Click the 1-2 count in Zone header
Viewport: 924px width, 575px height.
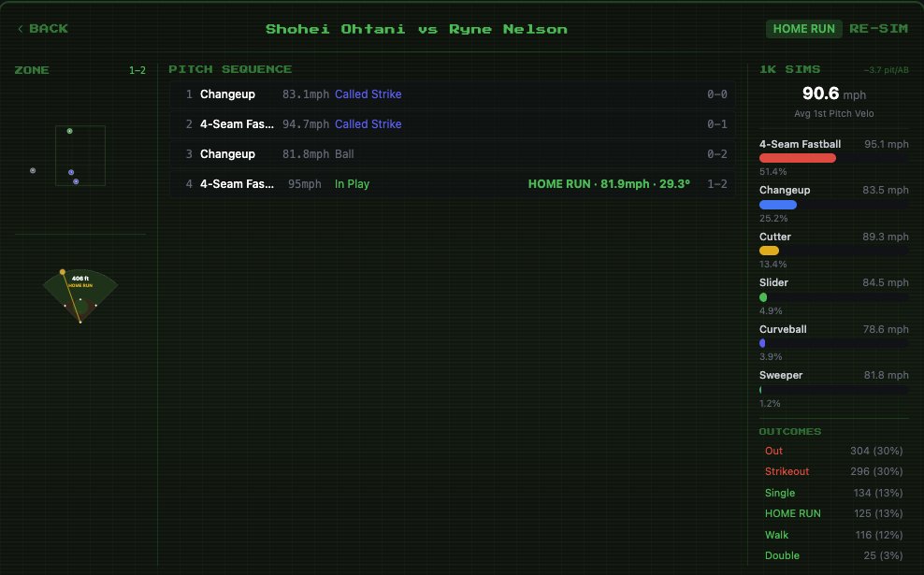pos(137,70)
